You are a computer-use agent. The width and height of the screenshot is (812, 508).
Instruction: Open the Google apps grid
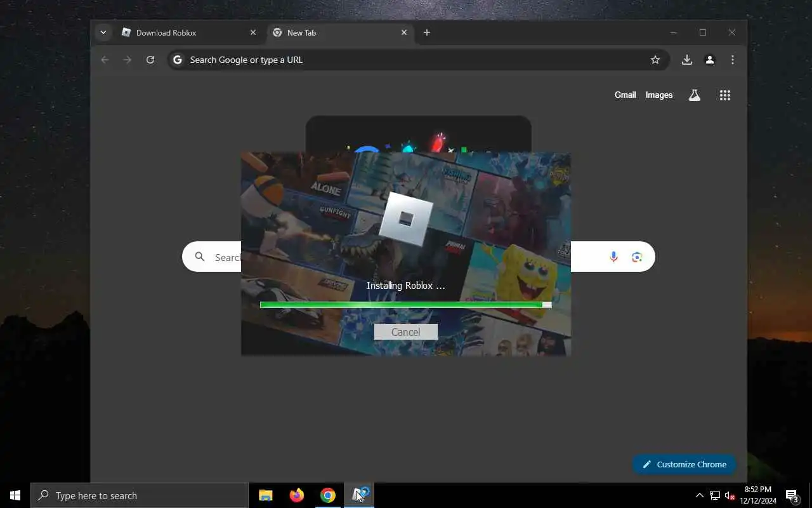(725, 95)
